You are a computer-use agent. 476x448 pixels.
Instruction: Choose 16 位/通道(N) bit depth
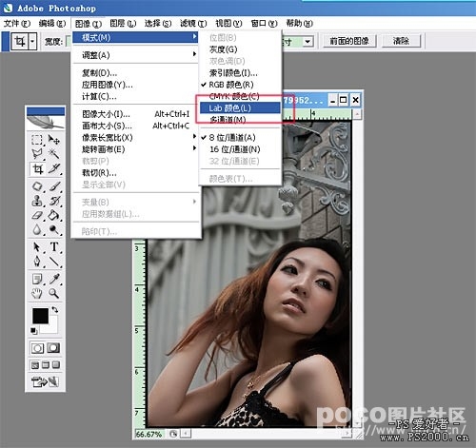240,149
